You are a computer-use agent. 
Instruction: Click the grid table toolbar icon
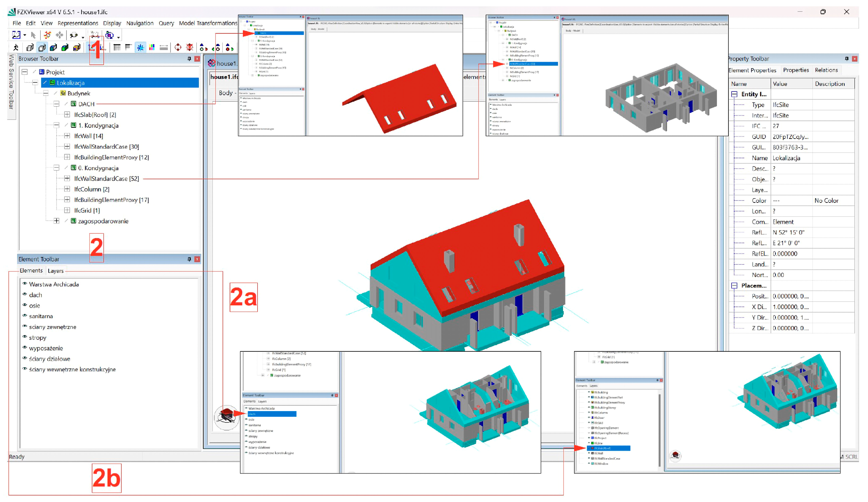click(117, 47)
